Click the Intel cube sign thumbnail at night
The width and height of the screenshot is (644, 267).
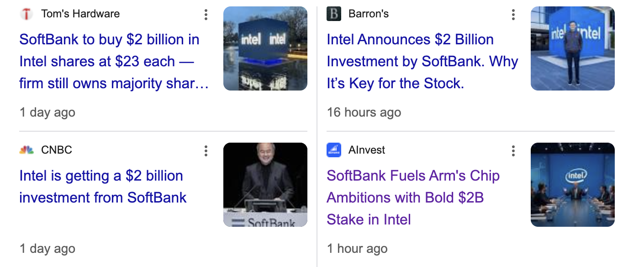[x=265, y=48]
